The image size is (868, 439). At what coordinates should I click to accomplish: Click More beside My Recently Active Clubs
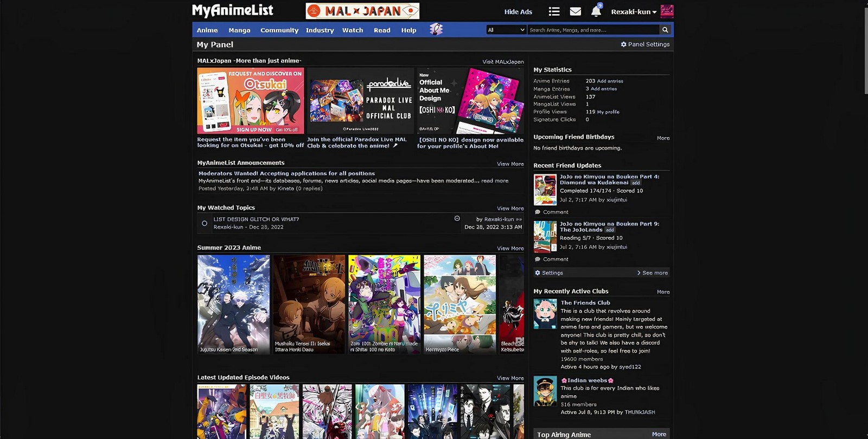click(x=663, y=292)
